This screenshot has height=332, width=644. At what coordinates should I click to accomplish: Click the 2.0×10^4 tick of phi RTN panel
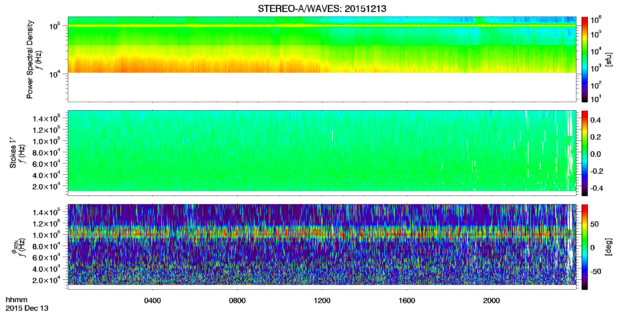point(46,280)
